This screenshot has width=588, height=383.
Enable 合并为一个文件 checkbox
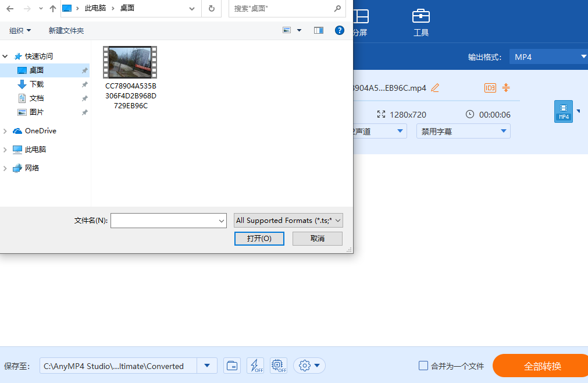[423, 365]
